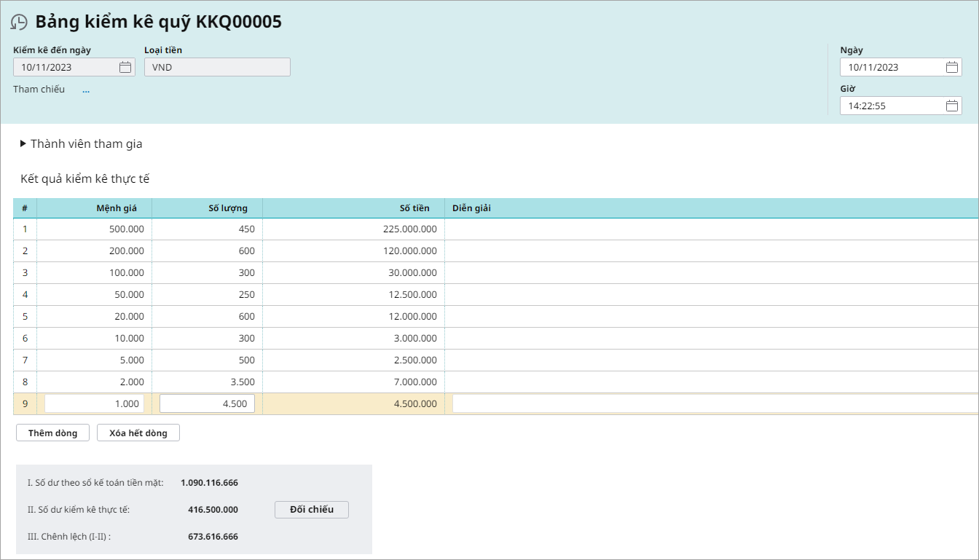Image resolution: width=979 pixels, height=560 pixels.
Task: Click the Mệnh giá input in row 9
Action: (94, 403)
